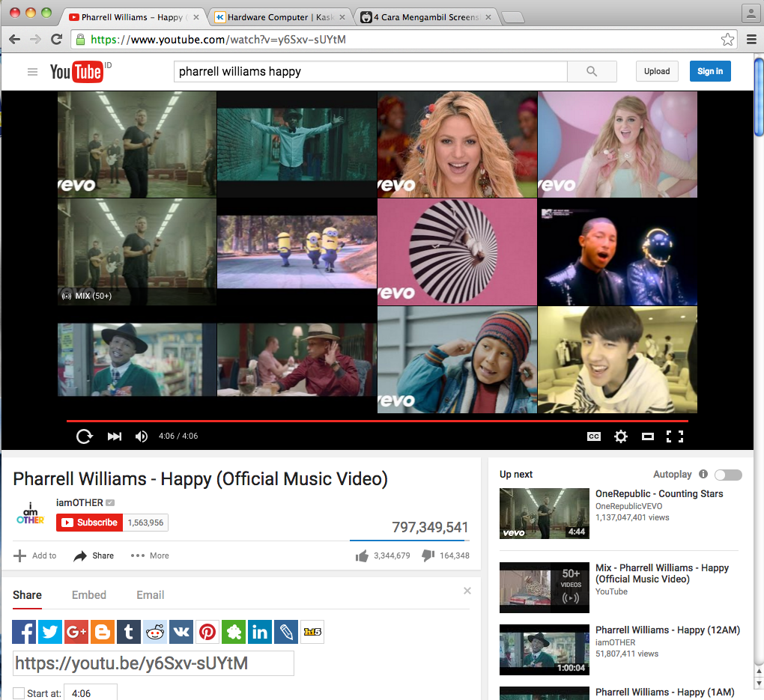Open the 1:00:04 Happy (12AM) thumbnail
Screen dimensions: 764x700
click(x=545, y=650)
